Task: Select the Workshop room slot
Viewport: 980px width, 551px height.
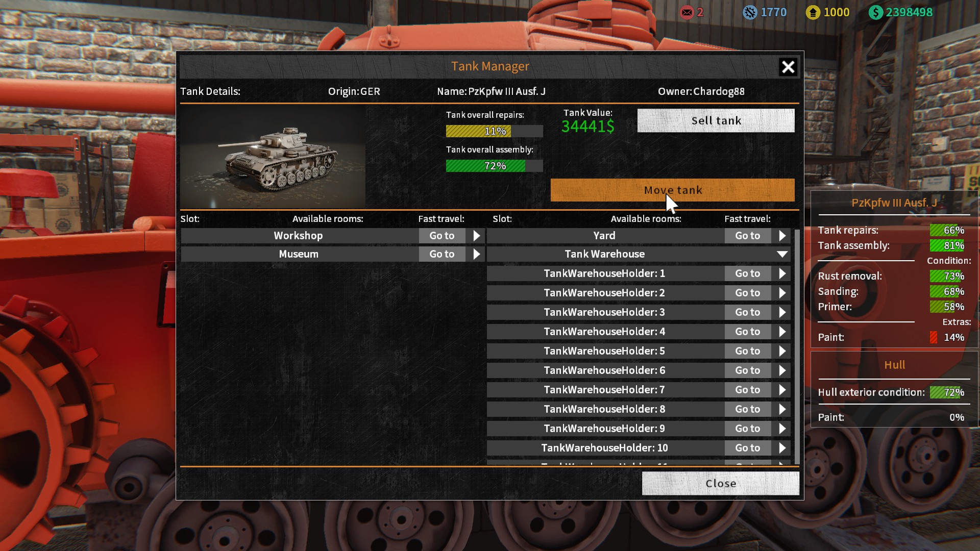Action: (x=299, y=236)
